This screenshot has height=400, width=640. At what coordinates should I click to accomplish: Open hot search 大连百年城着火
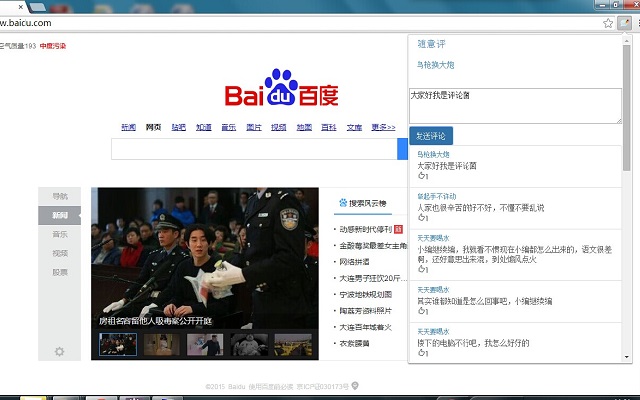(x=366, y=327)
